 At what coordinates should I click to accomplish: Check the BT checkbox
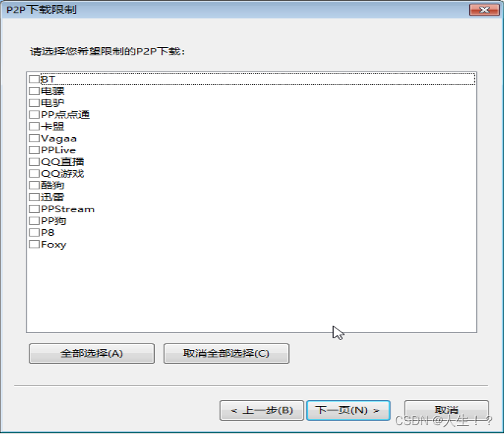34,79
